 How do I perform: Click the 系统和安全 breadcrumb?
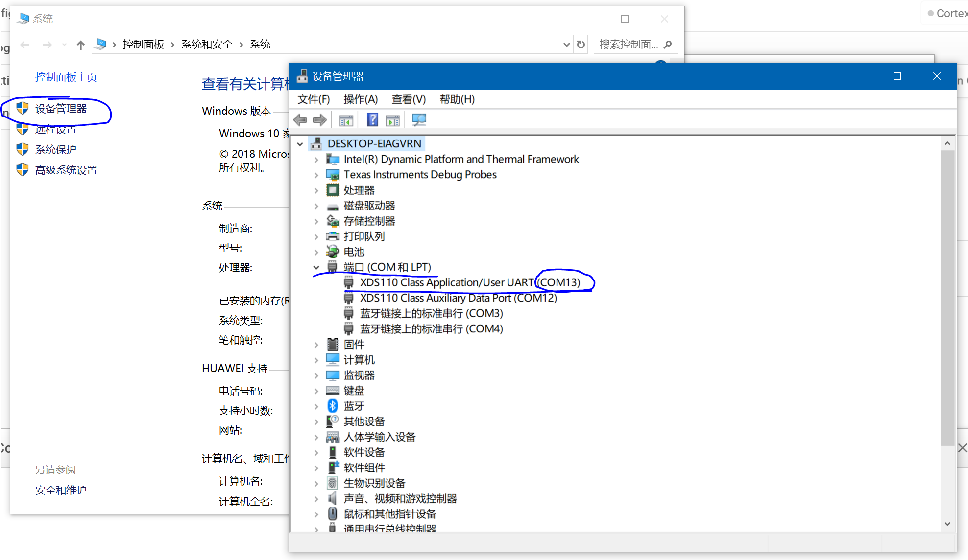click(207, 45)
